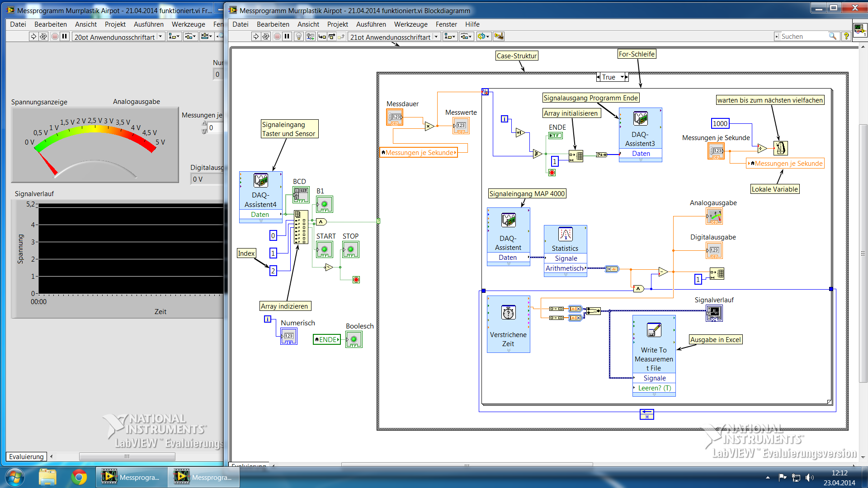Toggle the STOP boolean terminal

(x=351, y=249)
